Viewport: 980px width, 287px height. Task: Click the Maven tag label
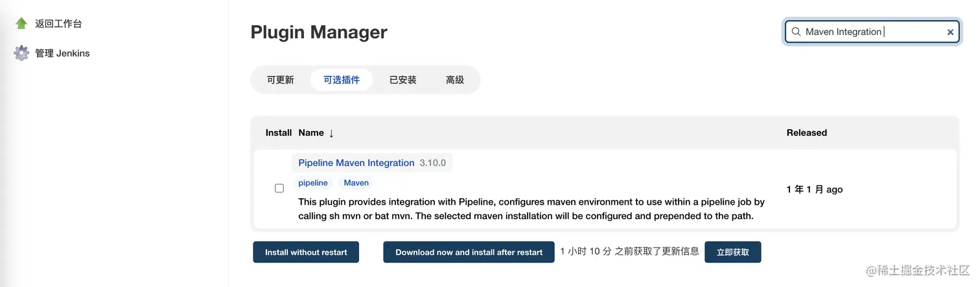(x=356, y=183)
